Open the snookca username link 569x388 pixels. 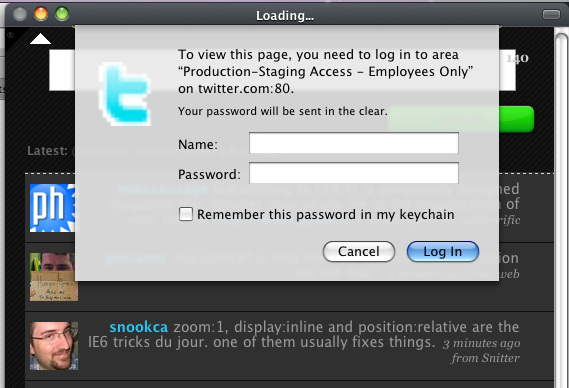pyautogui.click(x=139, y=327)
